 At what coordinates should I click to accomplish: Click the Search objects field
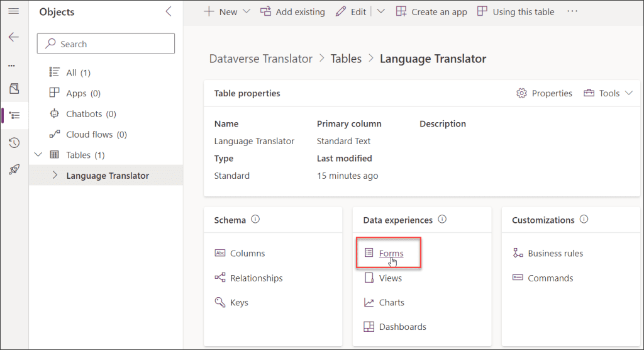point(106,43)
